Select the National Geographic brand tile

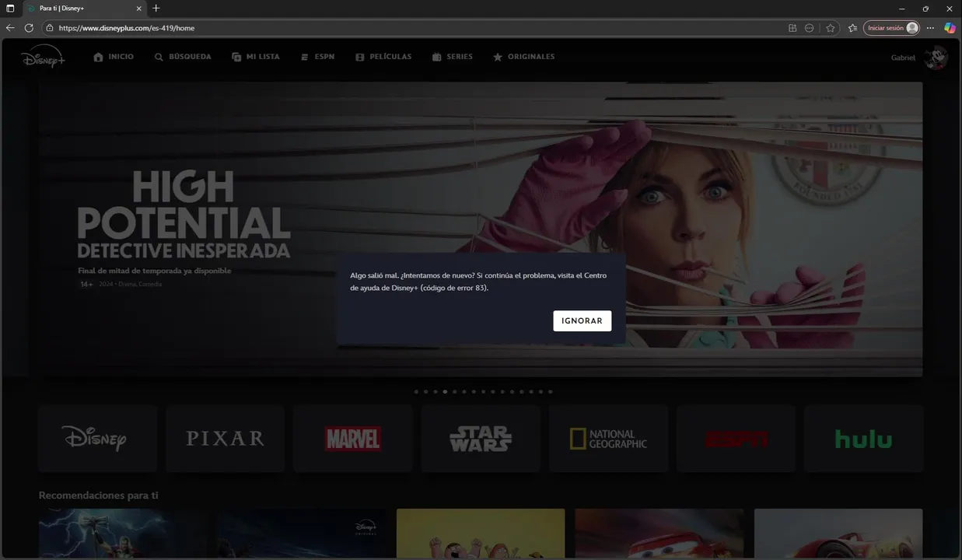click(x=608, y=438)
